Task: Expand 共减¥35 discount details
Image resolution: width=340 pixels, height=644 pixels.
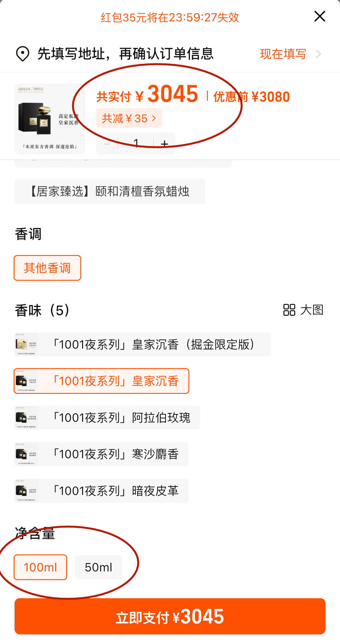Action: (x=129, y=118)
